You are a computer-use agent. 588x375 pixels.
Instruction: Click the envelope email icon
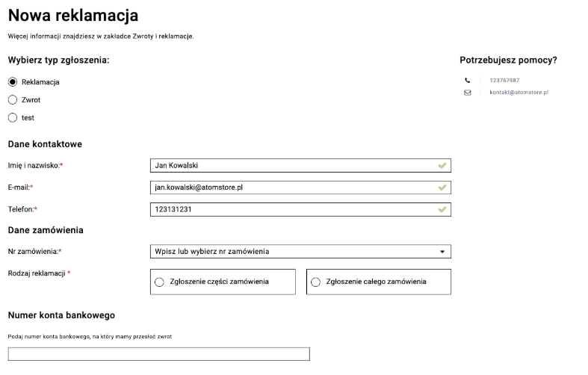(x=468, y=93)
